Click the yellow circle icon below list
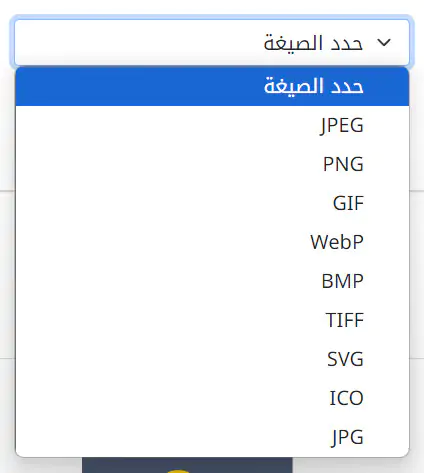This screenshot has width=424, height=473. pos(178,471)
